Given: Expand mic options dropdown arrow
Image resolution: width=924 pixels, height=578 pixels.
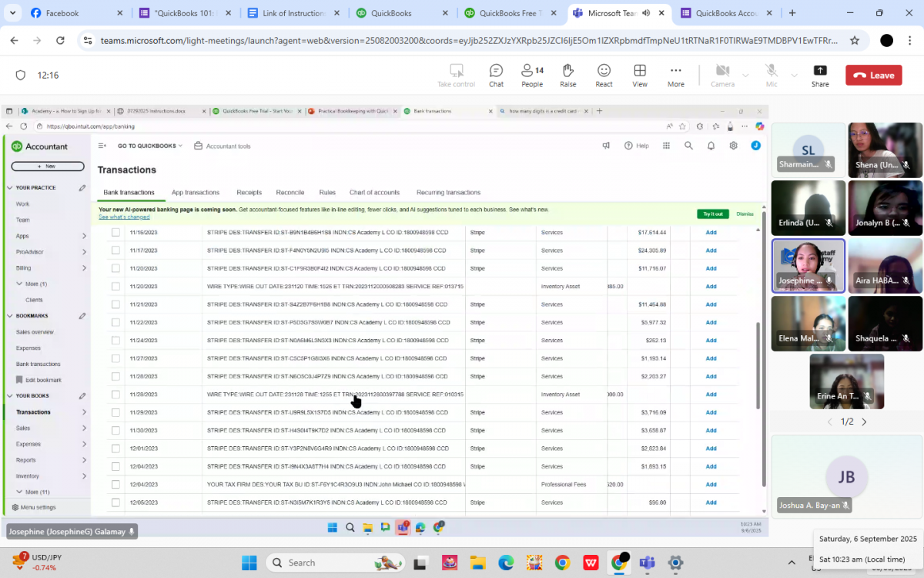Looking at the screenshot, I should tap(793, 76).
